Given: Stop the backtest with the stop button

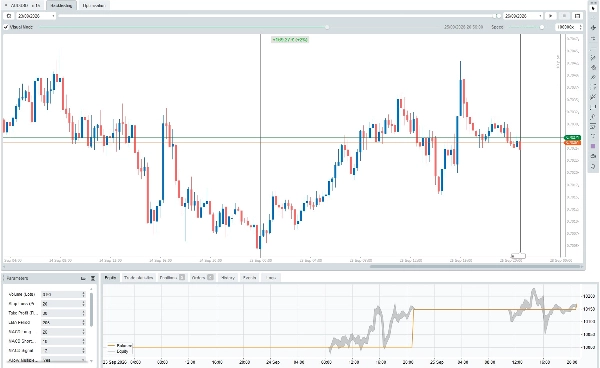Looking at the screenshot, I should click(x=564, y=16).
